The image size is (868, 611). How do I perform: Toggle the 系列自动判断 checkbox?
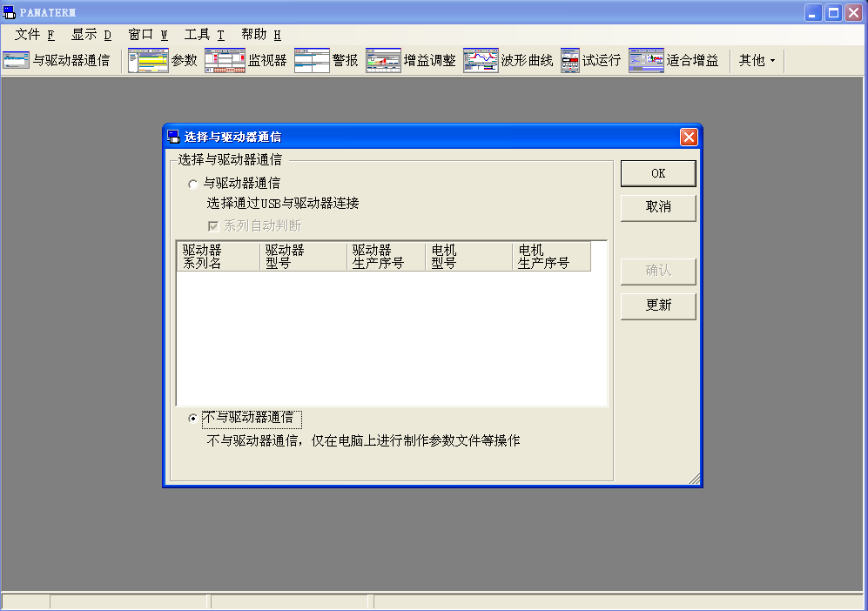coord(212,226)
